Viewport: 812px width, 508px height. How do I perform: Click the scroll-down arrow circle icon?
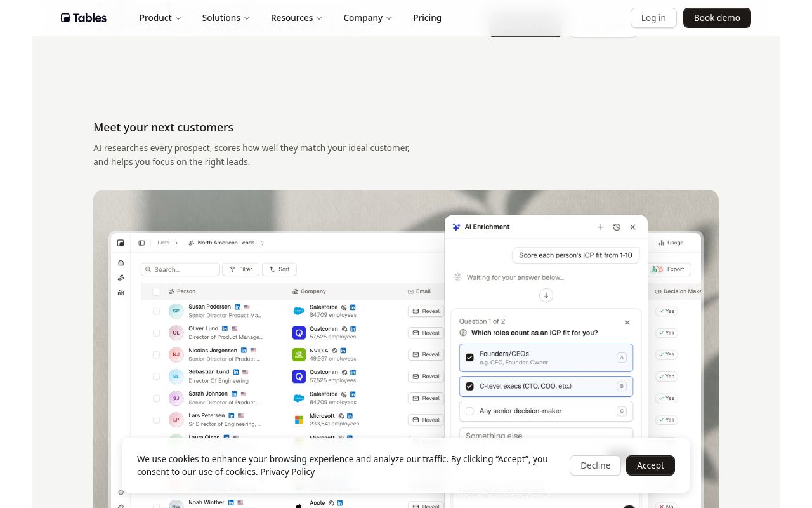coord(546,295)
